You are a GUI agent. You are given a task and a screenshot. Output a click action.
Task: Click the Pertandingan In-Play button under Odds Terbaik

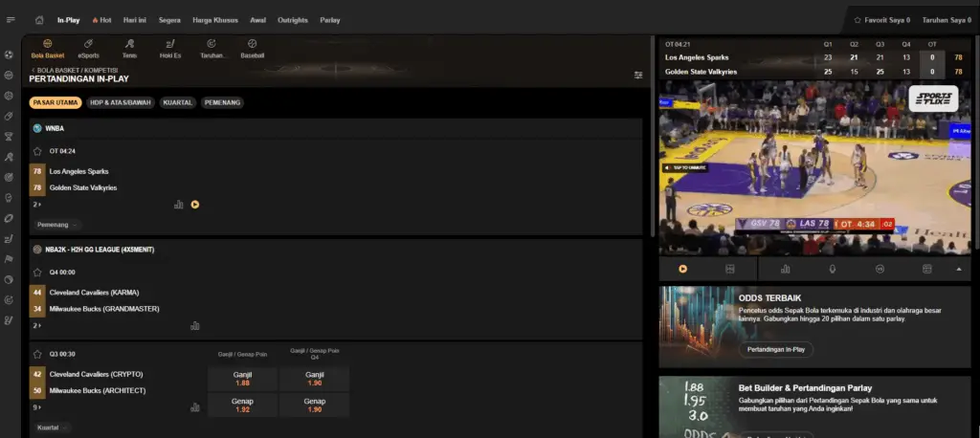775,350
